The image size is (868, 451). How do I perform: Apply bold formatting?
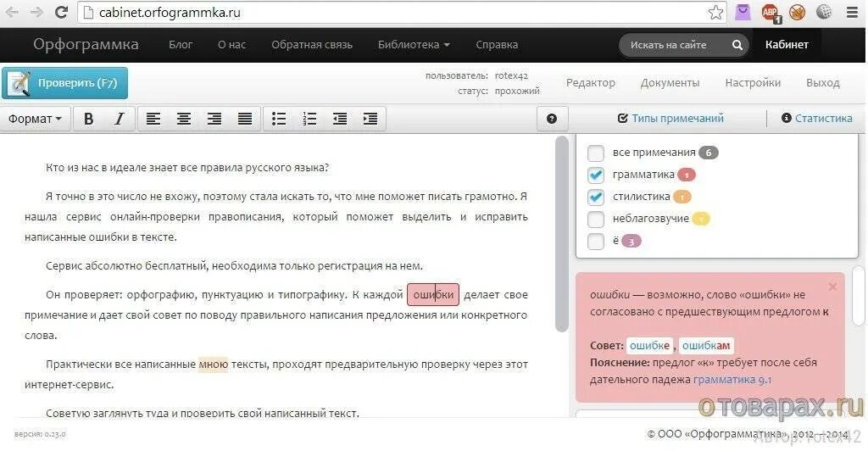88,119
